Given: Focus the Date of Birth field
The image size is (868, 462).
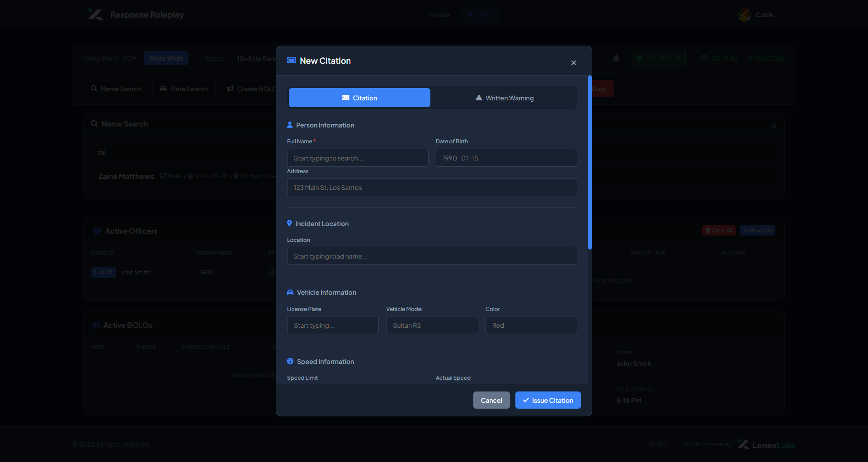Looking at the screenshot, I should pos(506,158).
